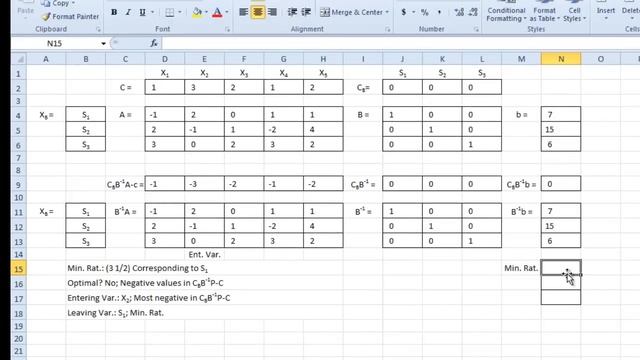Open the Fill Color dropdown arrow

tap(206, 12)
